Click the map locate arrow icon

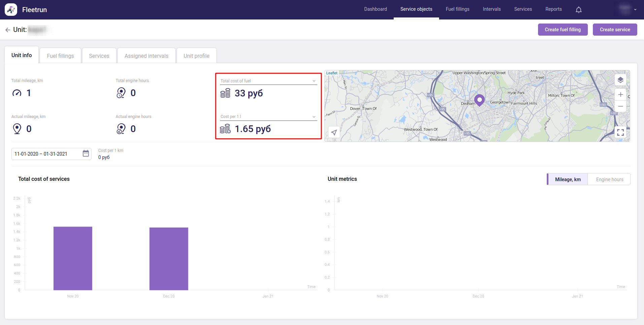coord(334,132)
